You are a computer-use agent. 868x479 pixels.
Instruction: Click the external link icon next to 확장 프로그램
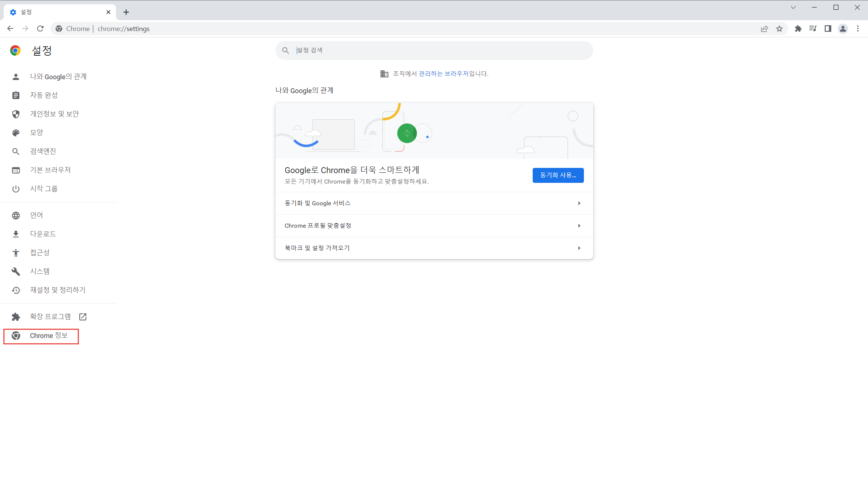[83, 317]
